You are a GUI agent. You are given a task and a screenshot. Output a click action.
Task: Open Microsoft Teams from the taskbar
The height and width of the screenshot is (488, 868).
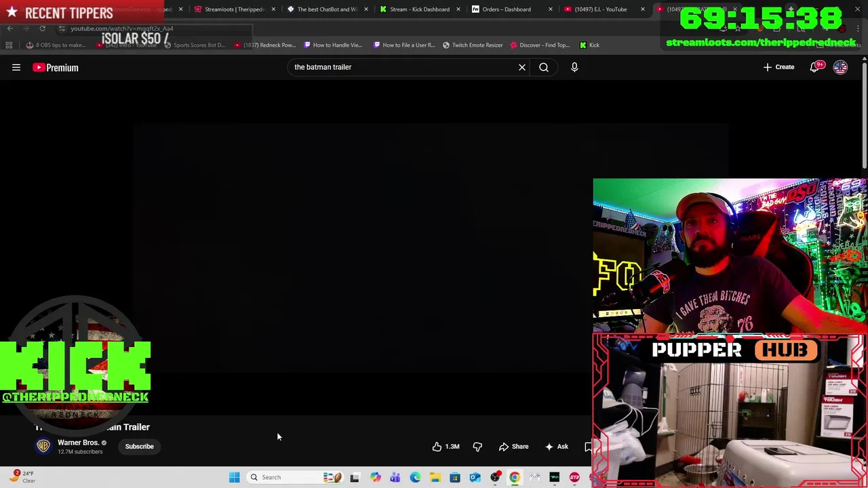click(x=395, y=477)
